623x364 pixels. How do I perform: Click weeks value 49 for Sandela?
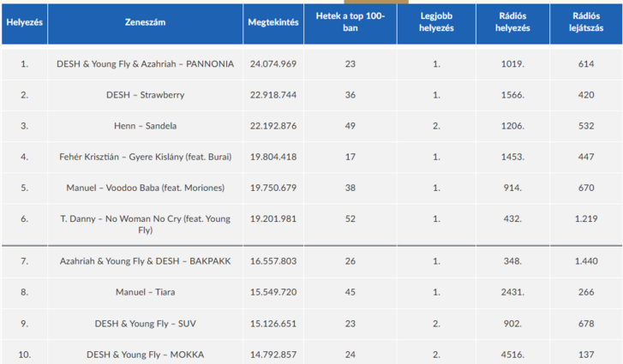click(350, 126)
